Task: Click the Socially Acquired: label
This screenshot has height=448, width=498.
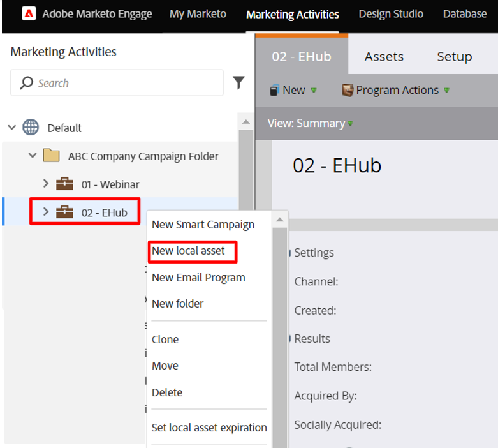Action: 337,425
